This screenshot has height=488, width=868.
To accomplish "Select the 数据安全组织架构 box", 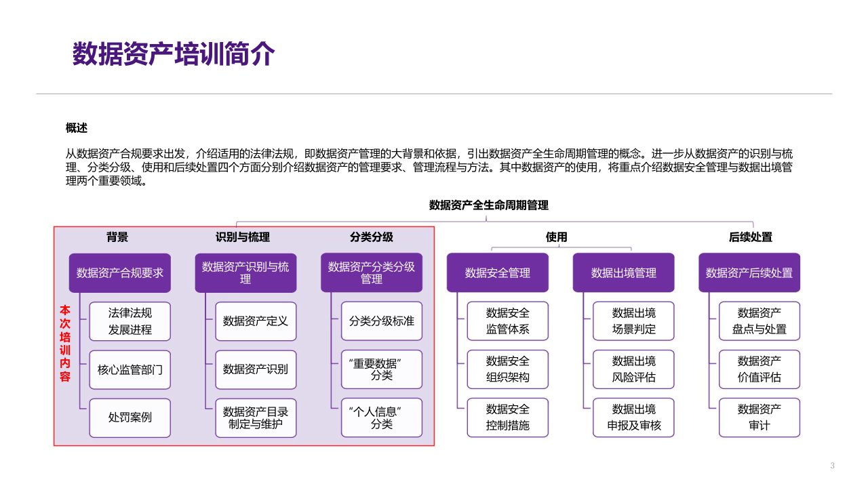I will 508,369.
